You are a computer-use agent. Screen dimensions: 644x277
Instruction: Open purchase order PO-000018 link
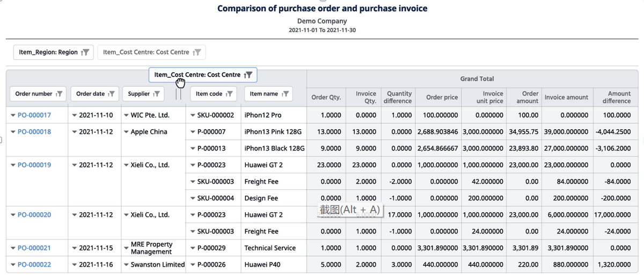[34, 132]
